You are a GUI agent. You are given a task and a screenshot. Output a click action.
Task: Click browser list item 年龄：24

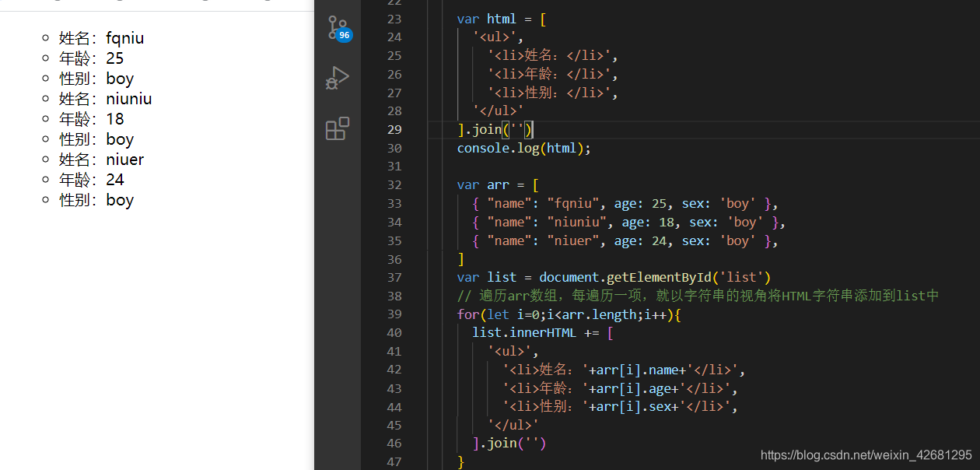[92, 180]
